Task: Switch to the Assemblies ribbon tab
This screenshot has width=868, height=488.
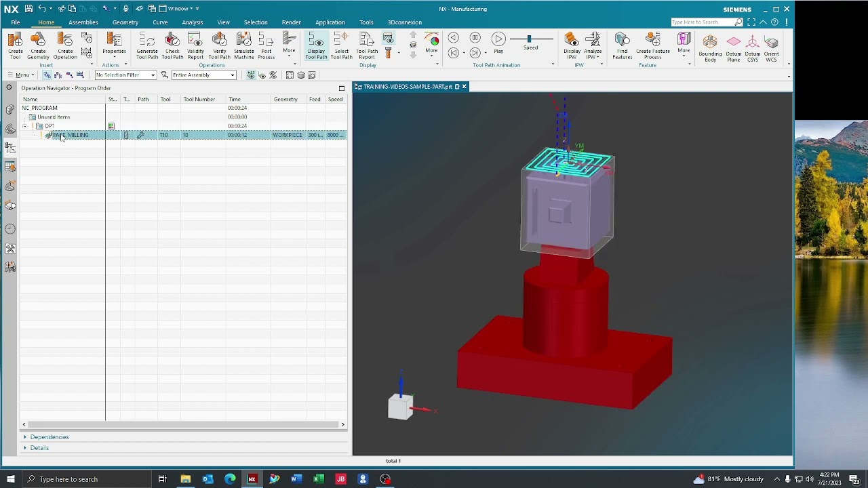Action: [83, 22]
